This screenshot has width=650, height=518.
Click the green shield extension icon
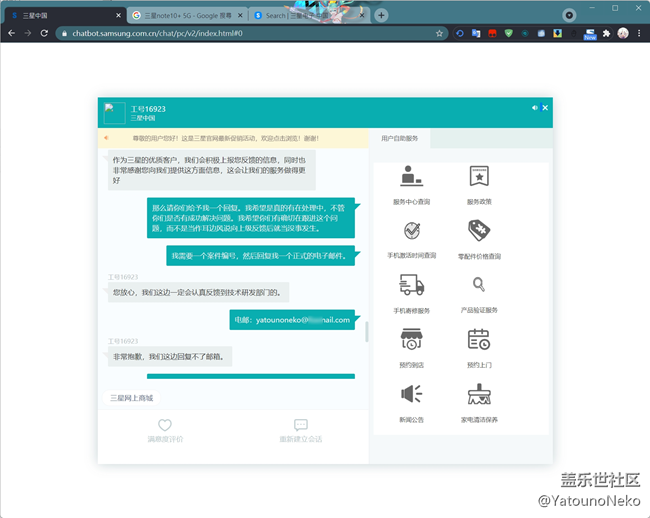point(509,33)
